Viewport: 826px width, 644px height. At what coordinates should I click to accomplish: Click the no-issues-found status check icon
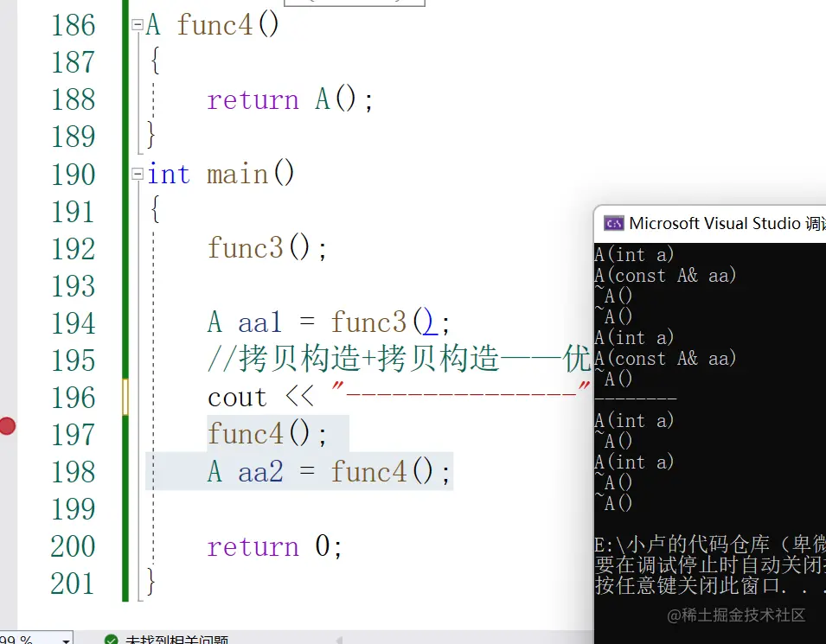[x=112, y=640]
